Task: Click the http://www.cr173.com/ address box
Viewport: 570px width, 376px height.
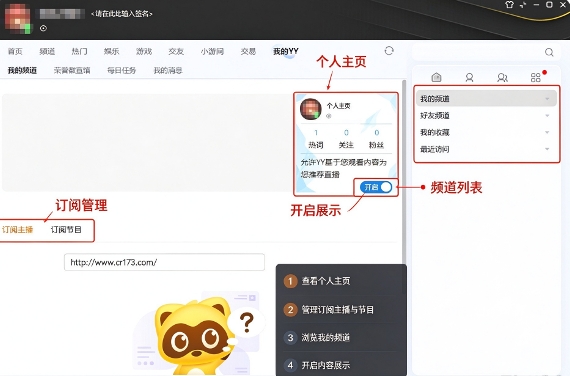Action: 164,262
